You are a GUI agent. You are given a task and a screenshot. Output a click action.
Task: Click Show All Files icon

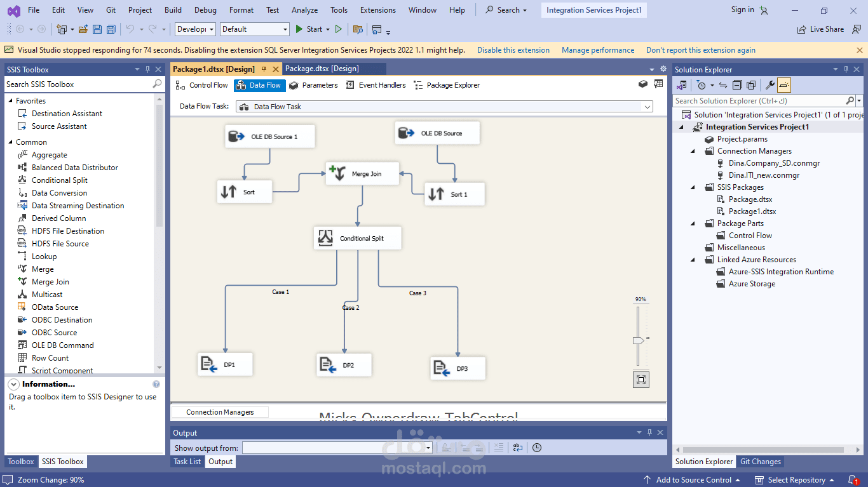click(x=751, y=85)
